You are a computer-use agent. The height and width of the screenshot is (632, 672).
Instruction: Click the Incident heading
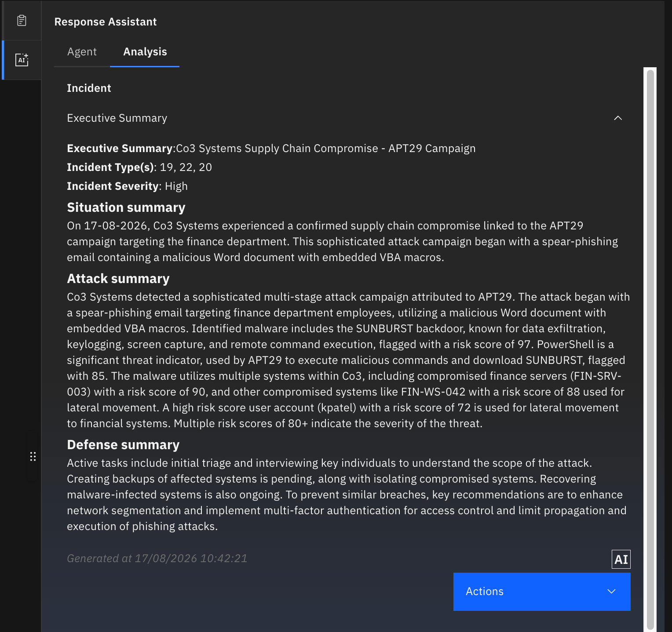(89, 88)
